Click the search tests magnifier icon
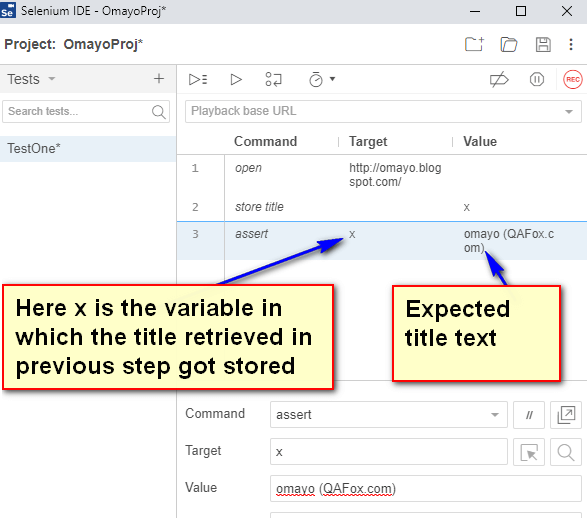Image resolution: width=587 pixels, height=518 pixels. (x=158, y=112)
